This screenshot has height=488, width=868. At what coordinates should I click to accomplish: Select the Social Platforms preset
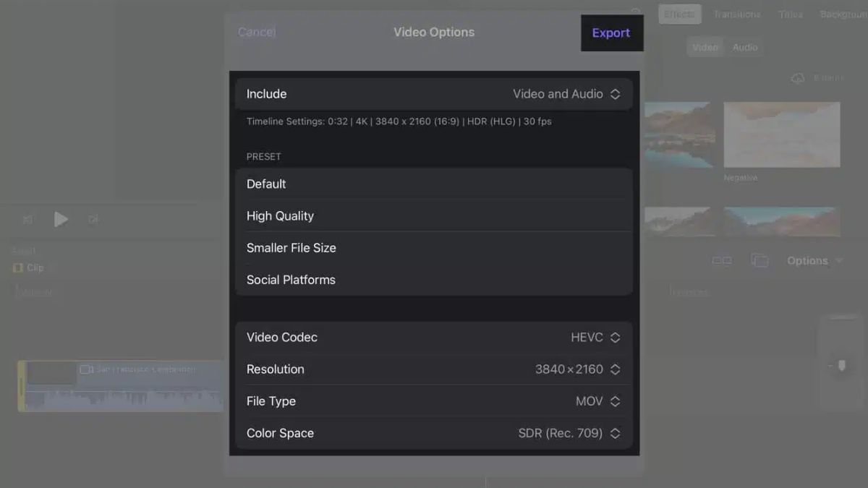(x=434, y=279)
